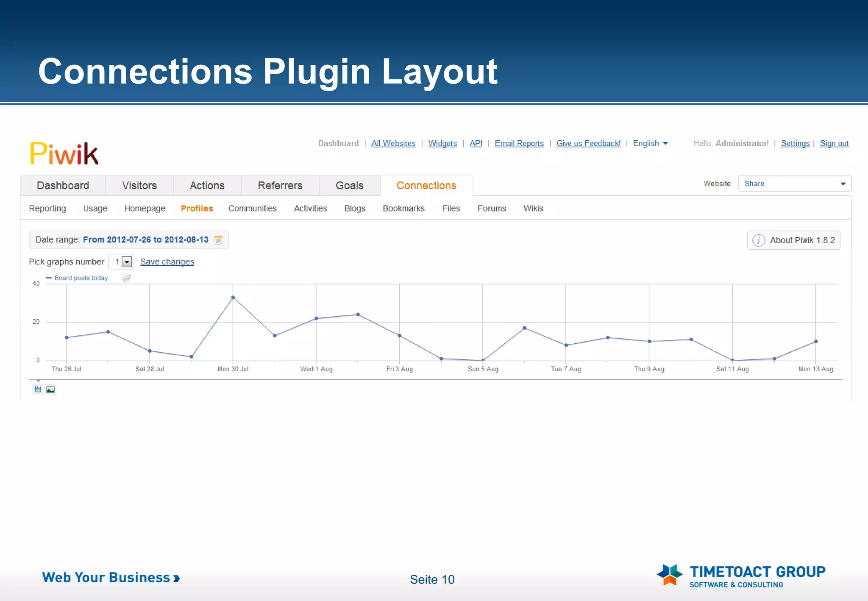Open the Forums submenu

click(492, 209)
